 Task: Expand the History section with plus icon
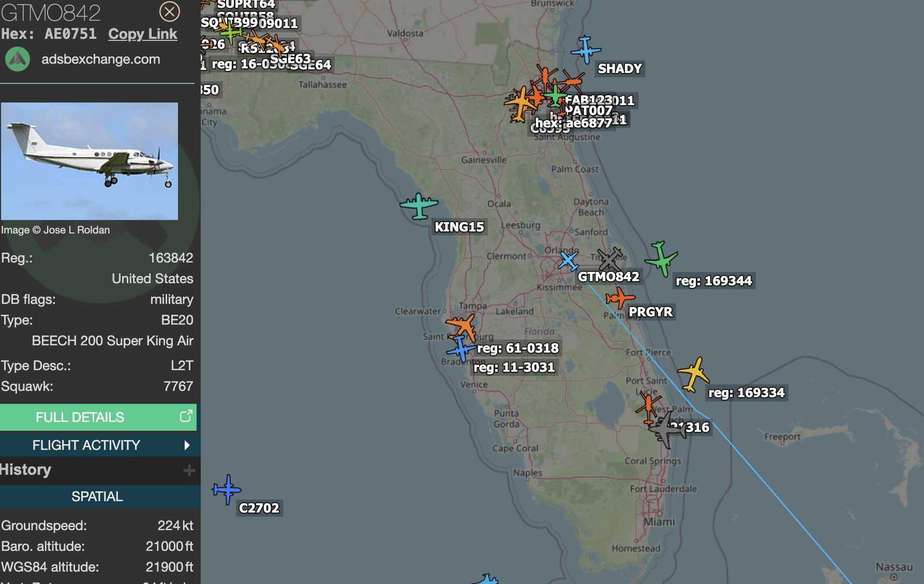(x=189, y=470)
